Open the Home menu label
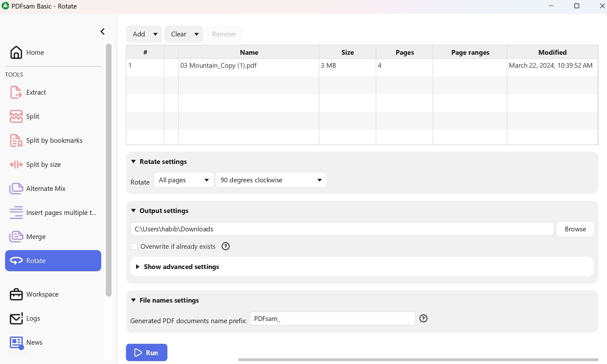 pos(35,53)
